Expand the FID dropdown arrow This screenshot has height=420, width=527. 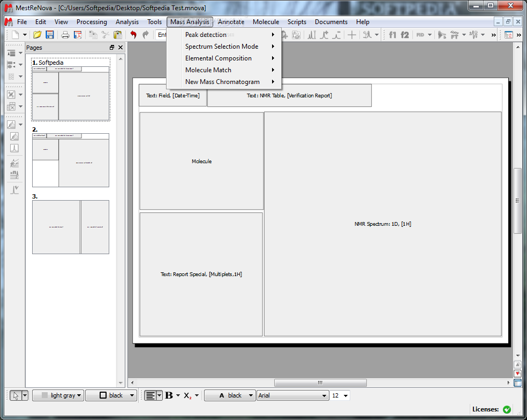(x=430, y=35)
